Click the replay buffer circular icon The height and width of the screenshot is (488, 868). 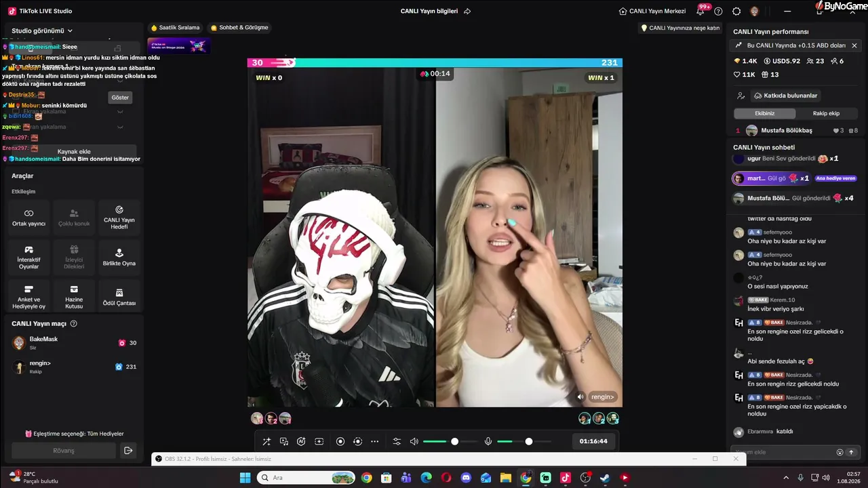[357, 441]
